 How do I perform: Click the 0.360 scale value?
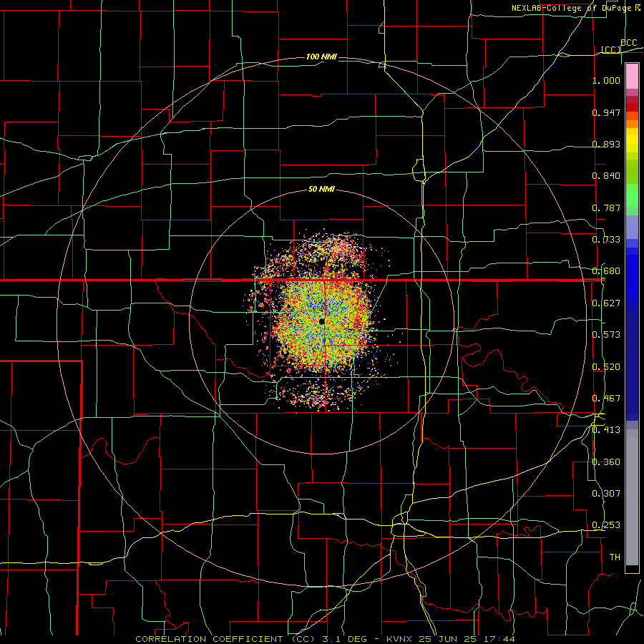[x=606, y=462]
